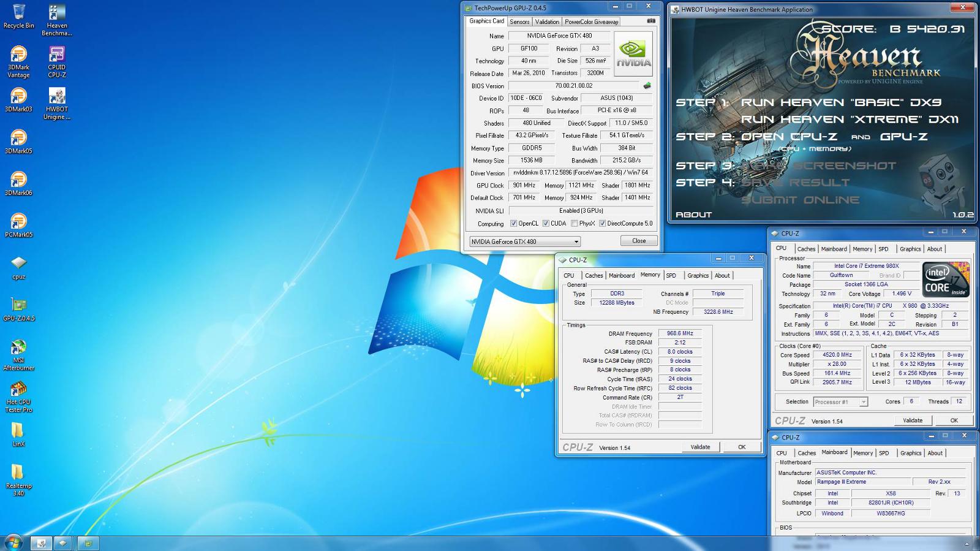Click the BIOS save chip icon in GPU-Z
Image resolution: width=980 pixels, height=551 pixels.
point(647,86)
